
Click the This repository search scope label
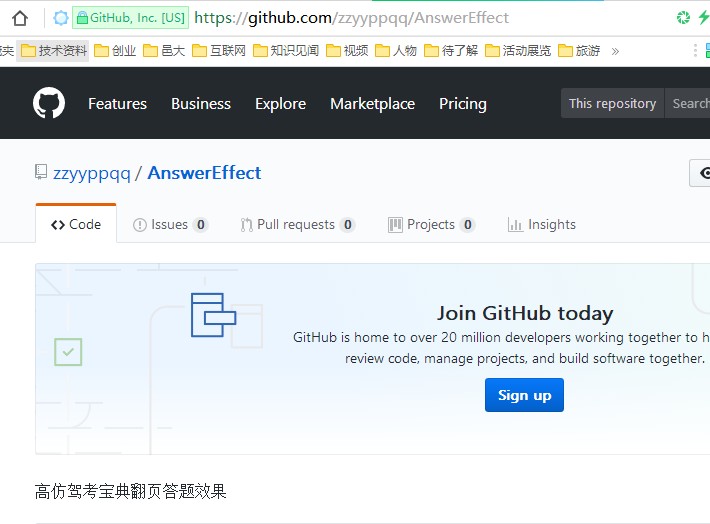[612, 103]
